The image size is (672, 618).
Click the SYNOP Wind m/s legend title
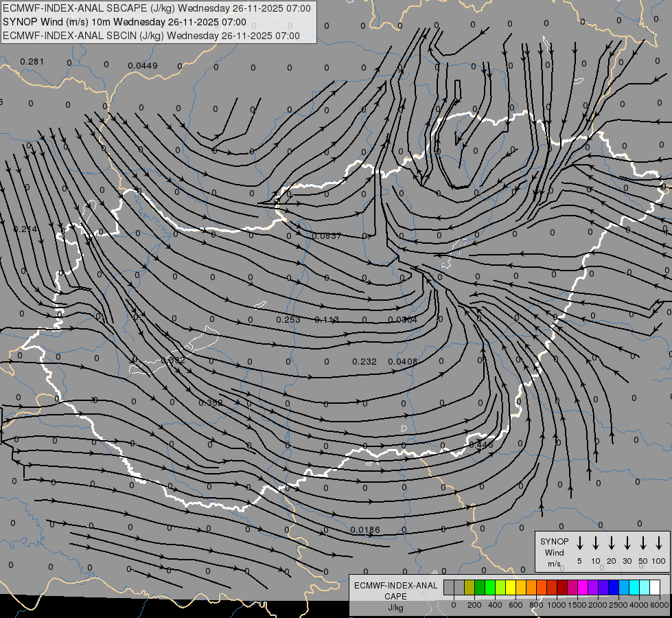(554, 552)
